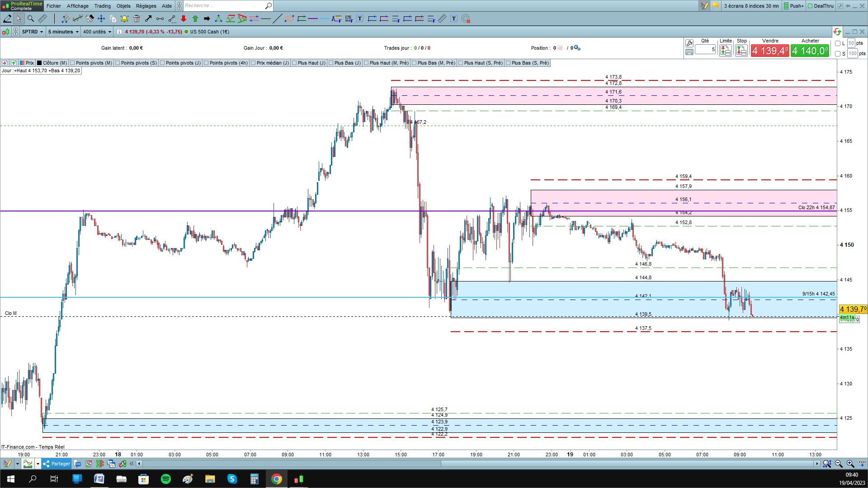This screenshot has height=488, width=868.
Task: Open the Réglages menu
Action: pos(146,6)
